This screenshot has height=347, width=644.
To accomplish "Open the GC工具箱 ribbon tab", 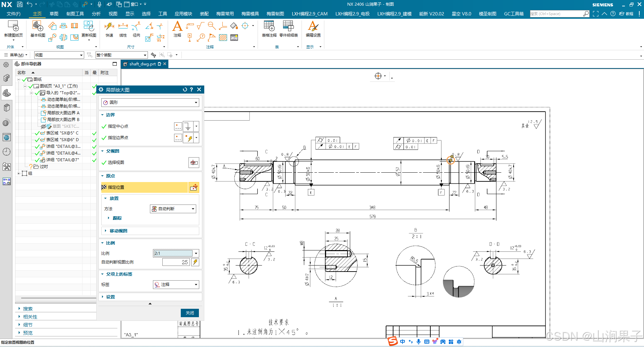I will coord(514,14).
